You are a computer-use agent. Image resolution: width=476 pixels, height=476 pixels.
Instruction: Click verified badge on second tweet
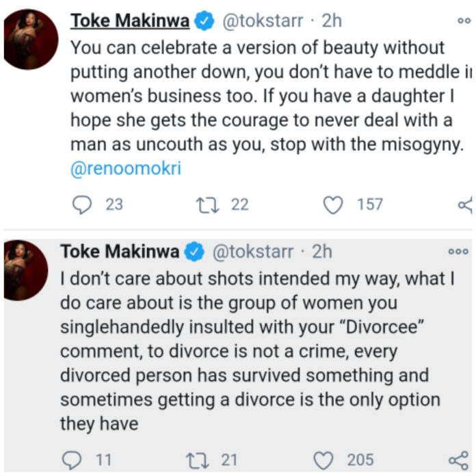pyautogui.click(x=195, y=252)
